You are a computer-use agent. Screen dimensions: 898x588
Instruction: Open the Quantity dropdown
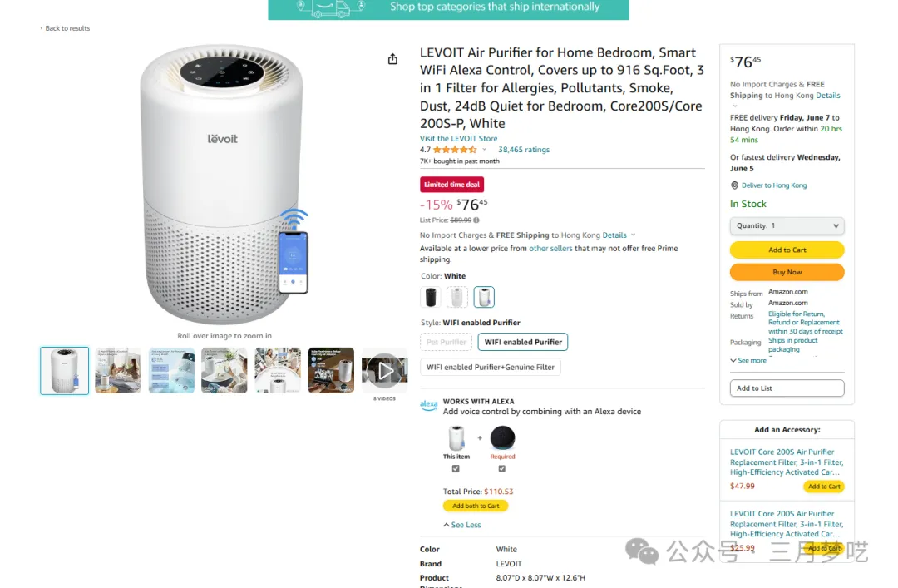coord(787,225)
